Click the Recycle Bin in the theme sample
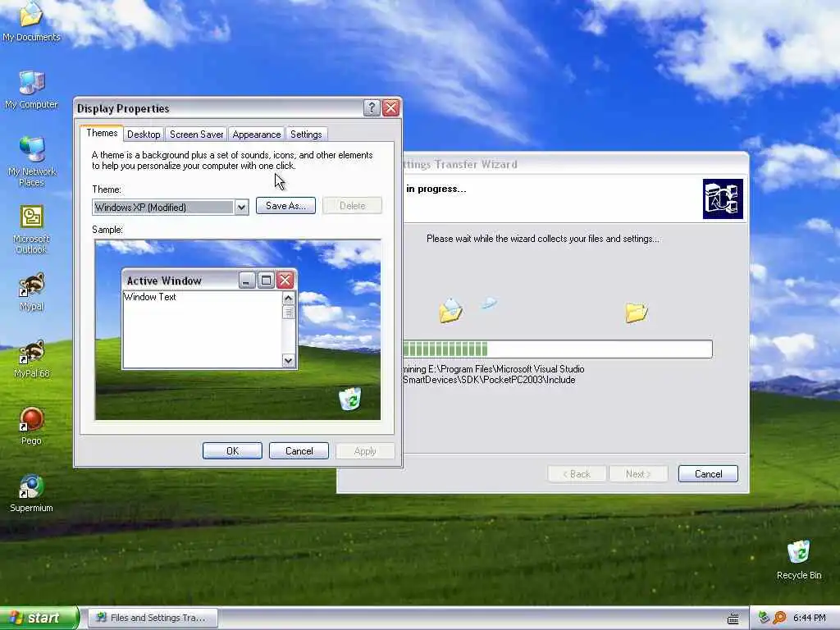The image size is (840, 630). 350,399
